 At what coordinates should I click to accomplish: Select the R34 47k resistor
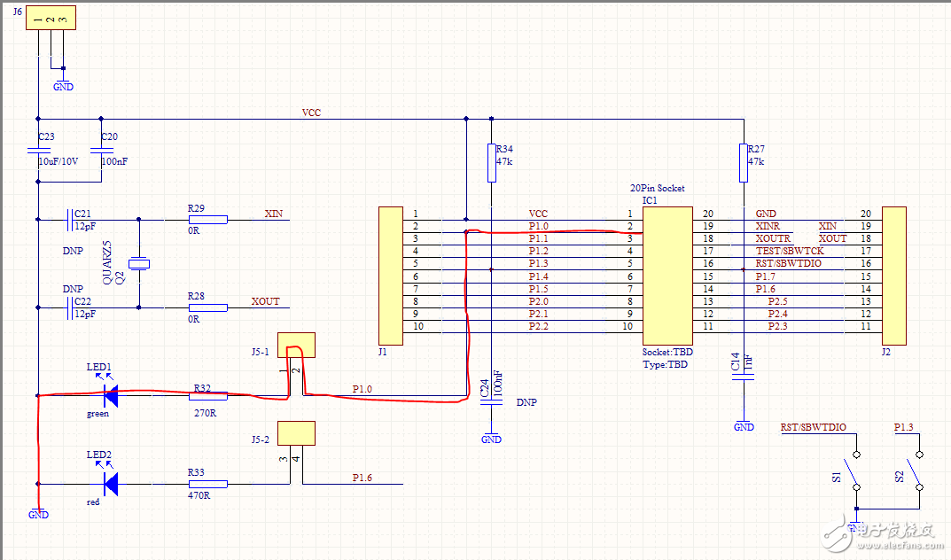coord(491,163)
